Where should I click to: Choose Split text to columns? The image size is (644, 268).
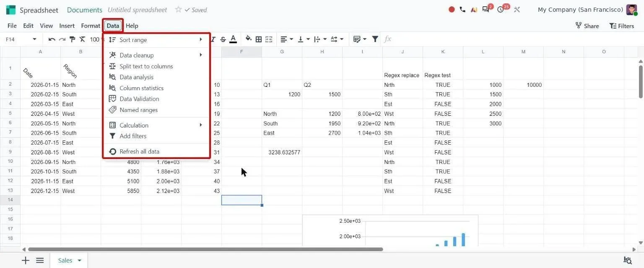(156, 66)
